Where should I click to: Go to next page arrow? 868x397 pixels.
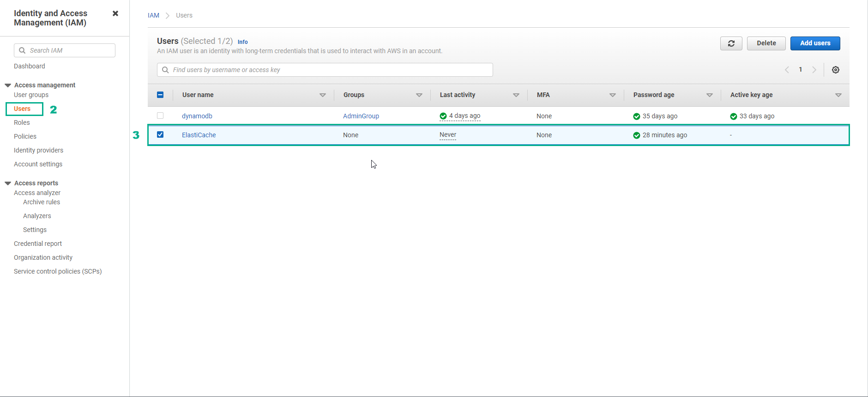point(814,70)
